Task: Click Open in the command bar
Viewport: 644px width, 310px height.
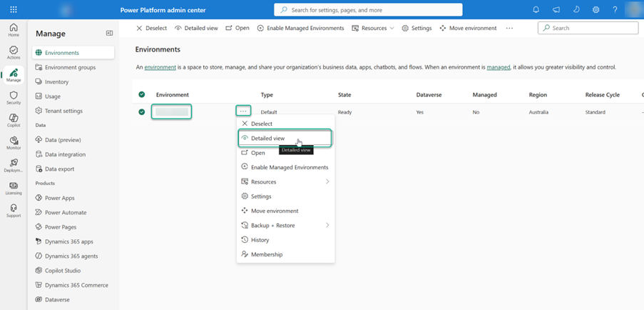Action: [x=237, y=28]
